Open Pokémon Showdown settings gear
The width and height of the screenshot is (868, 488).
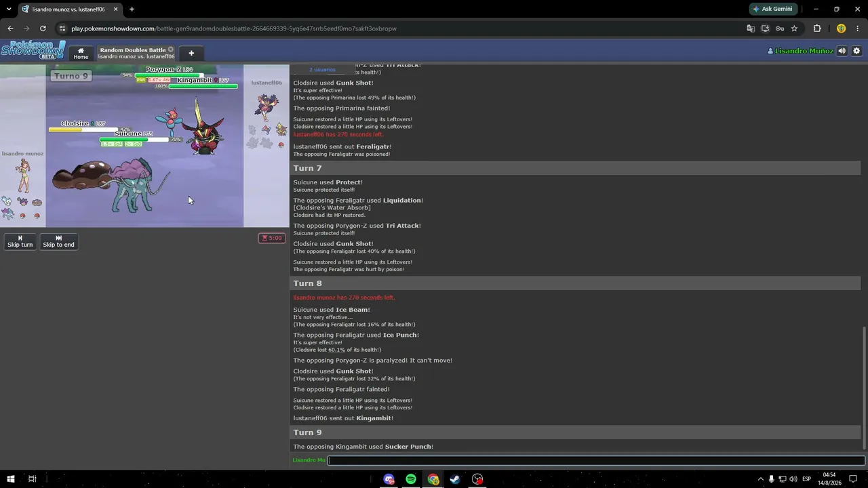[x=856, y=51]
